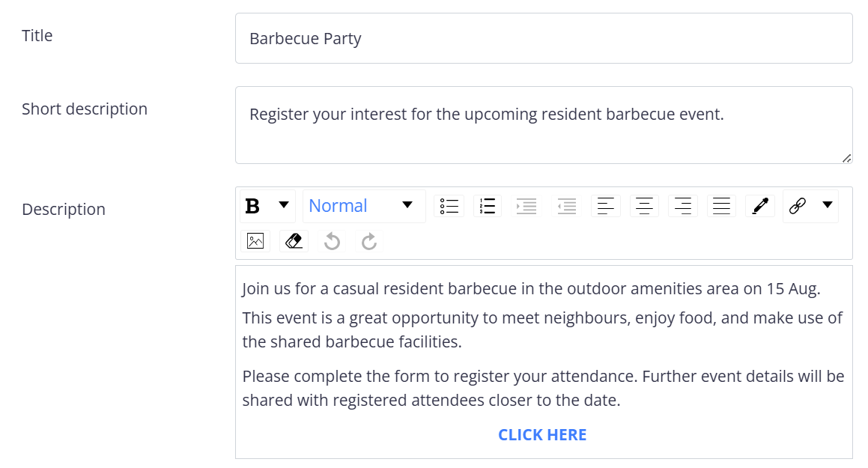The image size is (868, 468).
Task: Follow the CLICK HERE link
Action: pos(542,435)
